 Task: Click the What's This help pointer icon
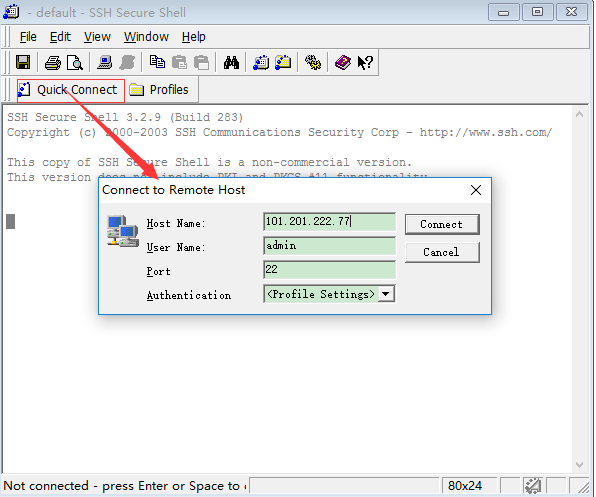[365, 62]
